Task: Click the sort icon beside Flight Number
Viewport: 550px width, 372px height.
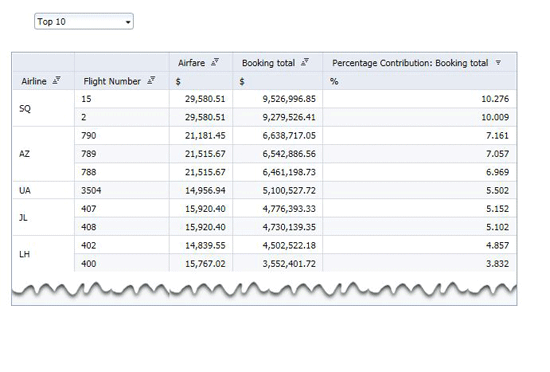Action: [151, 81]
